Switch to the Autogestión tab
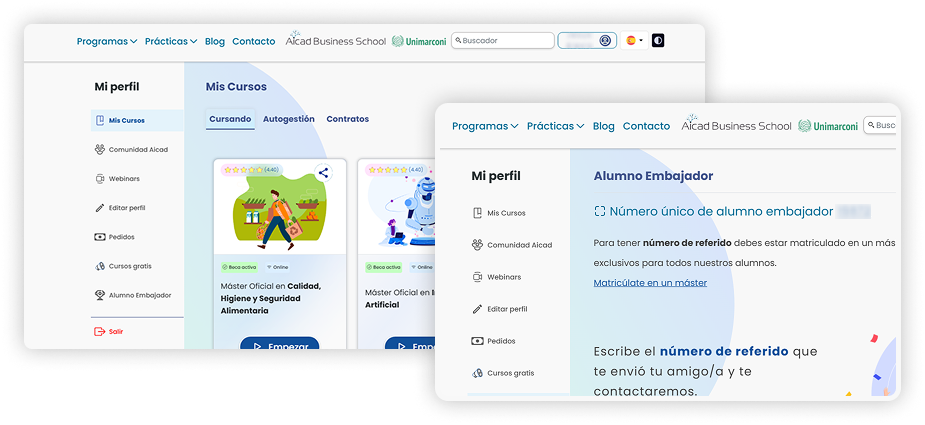Screen dimensions: 925x425 pyautogui.click(x=288, y=119)
